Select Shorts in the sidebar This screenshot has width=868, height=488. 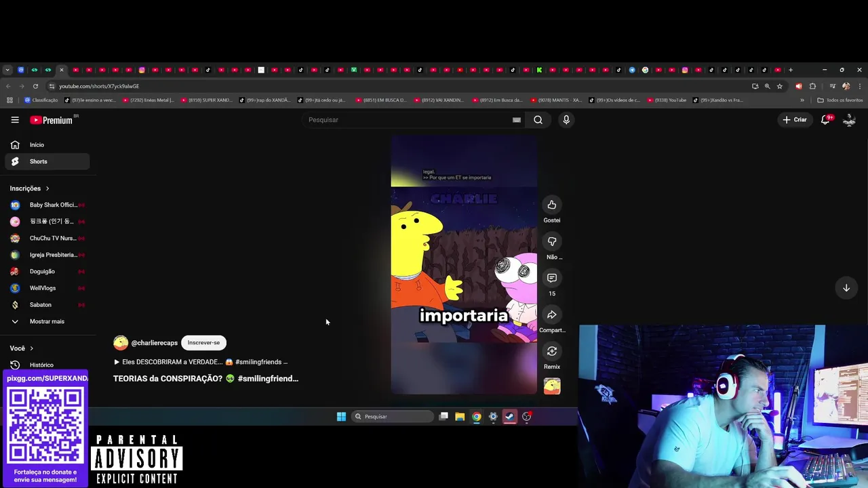[47, 161]
